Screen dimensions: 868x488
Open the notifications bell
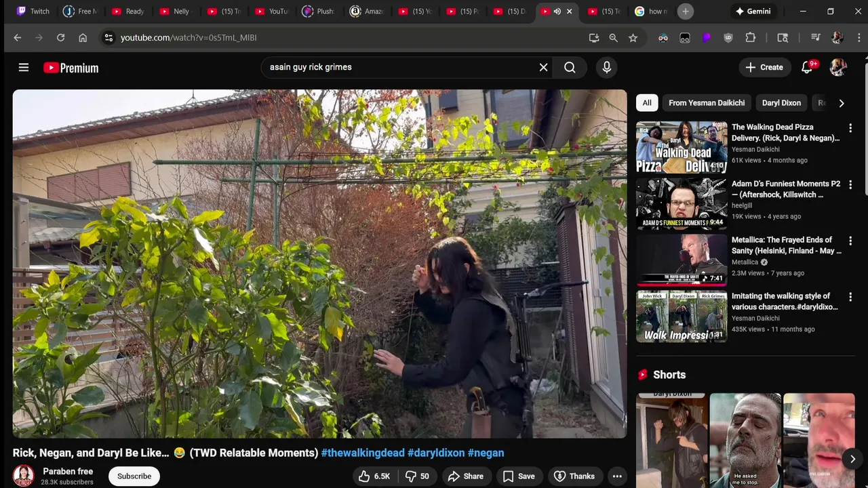[807, 67]
